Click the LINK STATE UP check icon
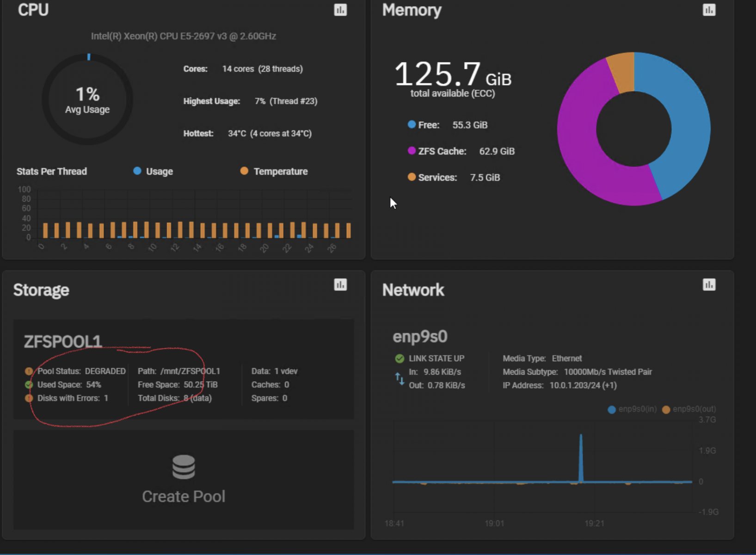Image resolution: width=756 pixels, height=555 pixels. (x=400, y=358)
